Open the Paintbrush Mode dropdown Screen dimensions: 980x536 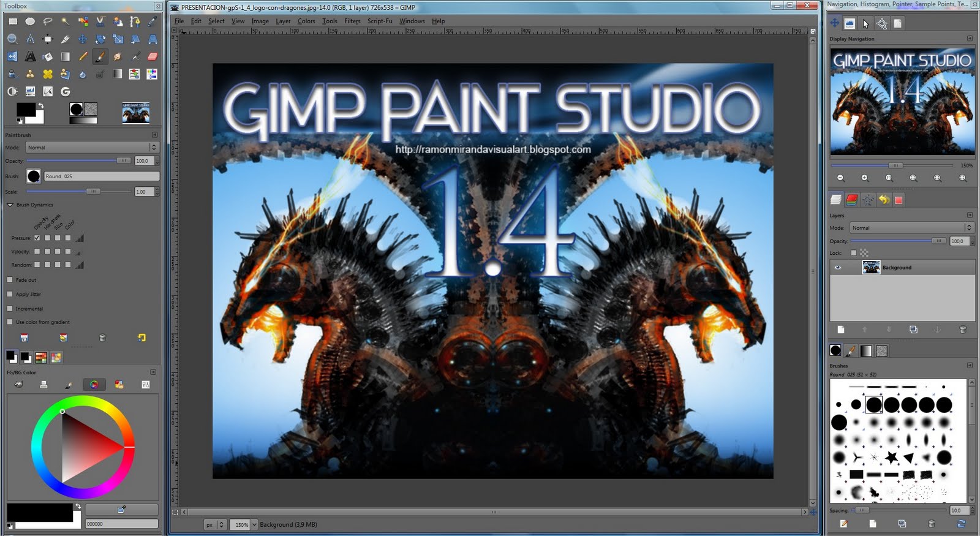[92, 147]
